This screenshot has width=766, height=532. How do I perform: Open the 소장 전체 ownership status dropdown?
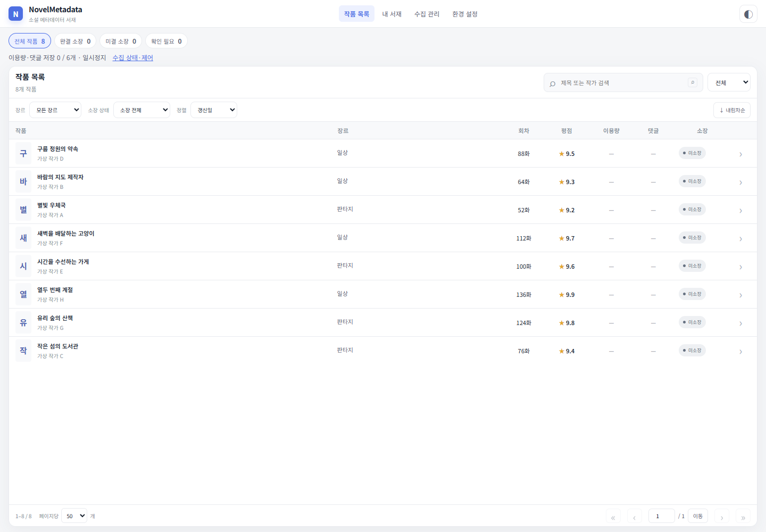coord(141,110)
